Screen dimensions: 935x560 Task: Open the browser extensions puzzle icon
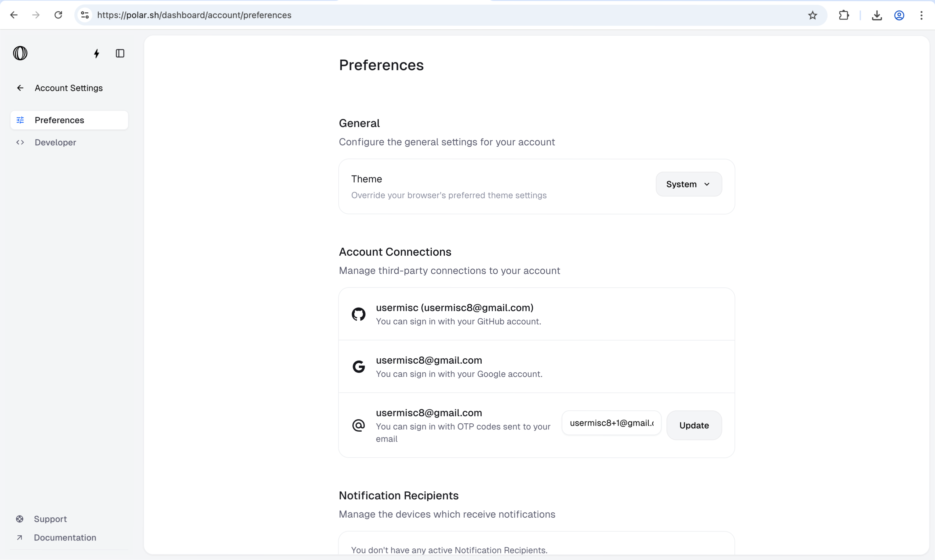pos(844,15)
